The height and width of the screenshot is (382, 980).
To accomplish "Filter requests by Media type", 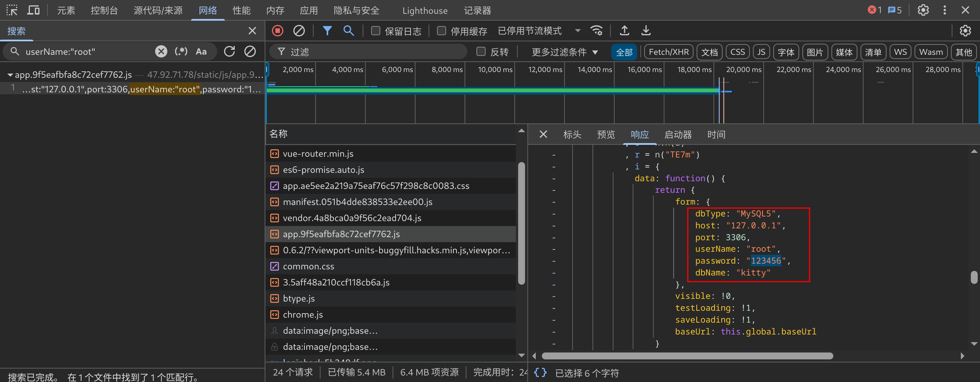I will [844, 52].
